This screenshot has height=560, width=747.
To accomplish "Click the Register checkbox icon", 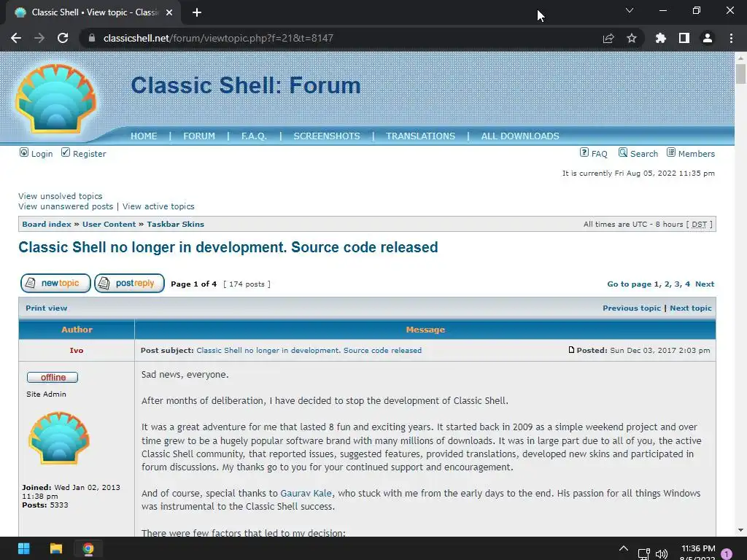I will (x=66, y=152).
